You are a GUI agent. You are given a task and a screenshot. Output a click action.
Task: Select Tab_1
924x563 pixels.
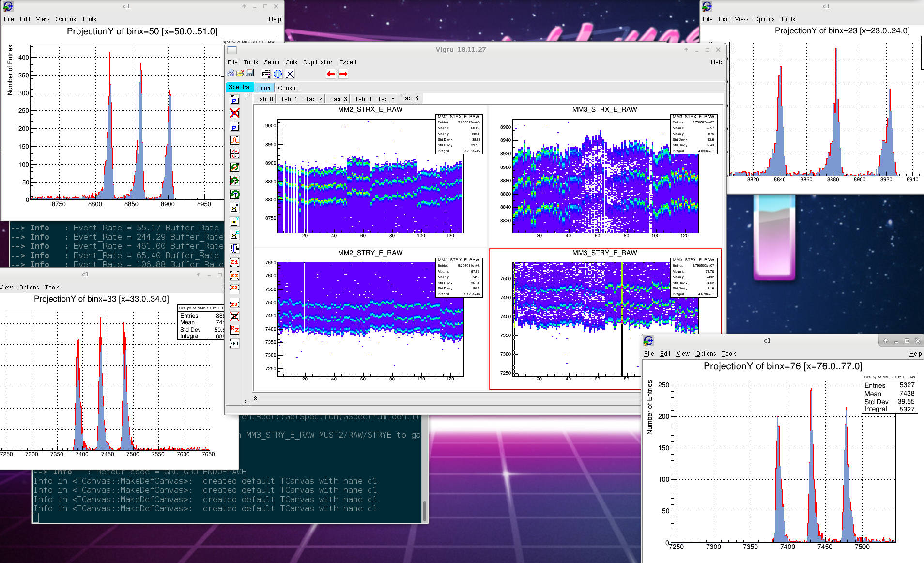[x=289, y=99]
